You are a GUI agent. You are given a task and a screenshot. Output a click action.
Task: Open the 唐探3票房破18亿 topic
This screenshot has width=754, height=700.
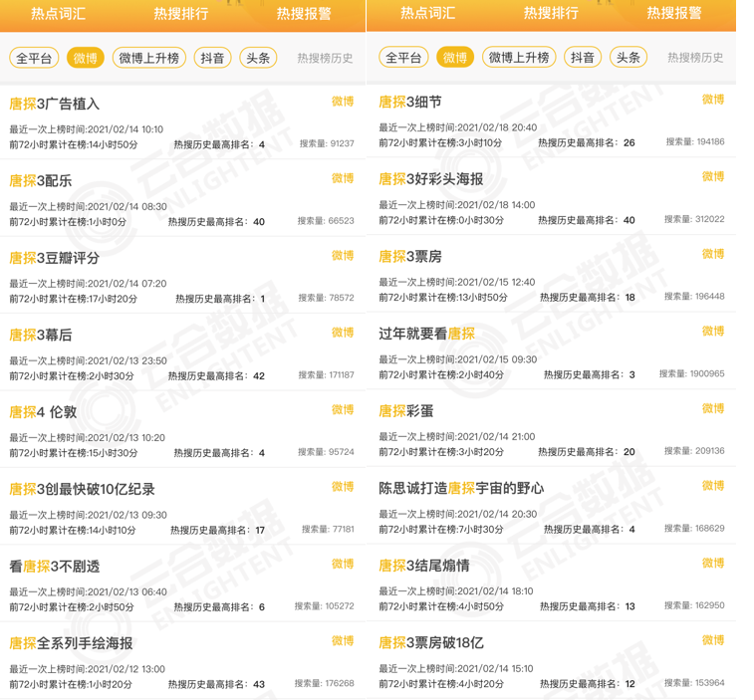pos(431,642)
